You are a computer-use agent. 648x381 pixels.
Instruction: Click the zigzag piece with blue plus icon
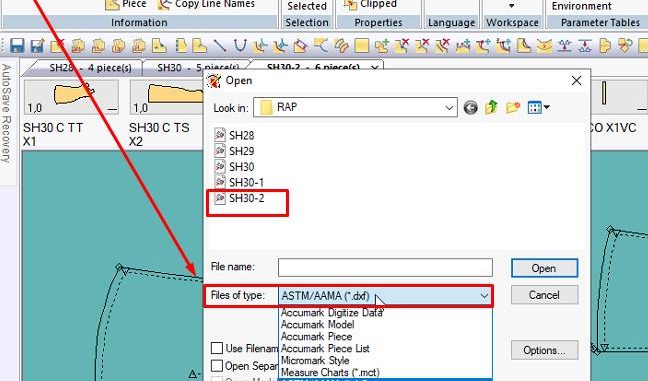click(463, 45)
